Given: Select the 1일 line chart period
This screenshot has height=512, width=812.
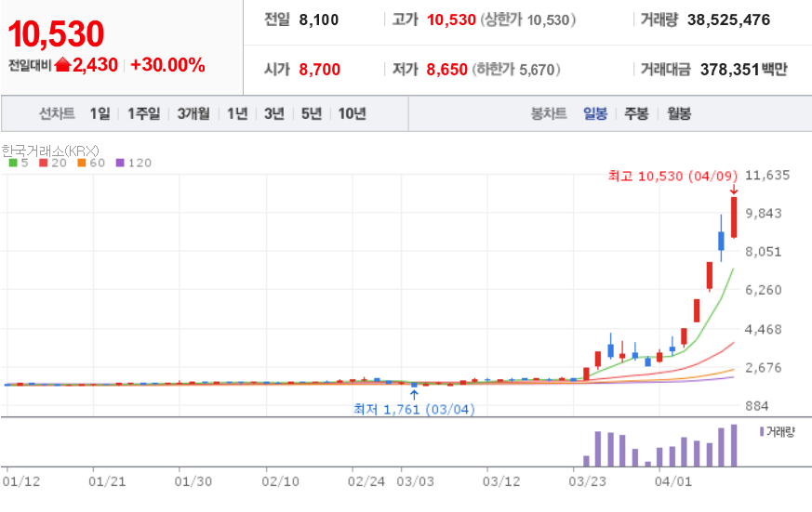Looking at the screenshot, I should pyautogui.click(x=100, y=113).
